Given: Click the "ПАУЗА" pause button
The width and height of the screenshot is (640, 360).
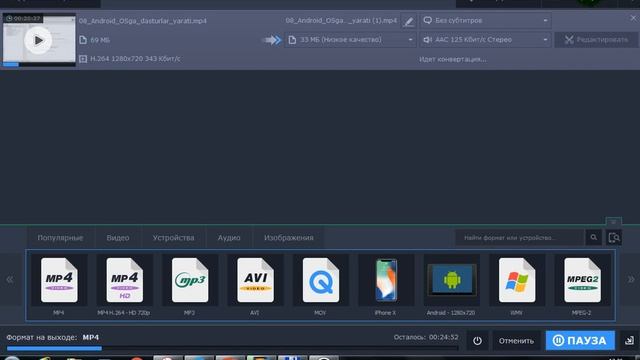Looking at the screenshot, I should [x=580, y=340].
